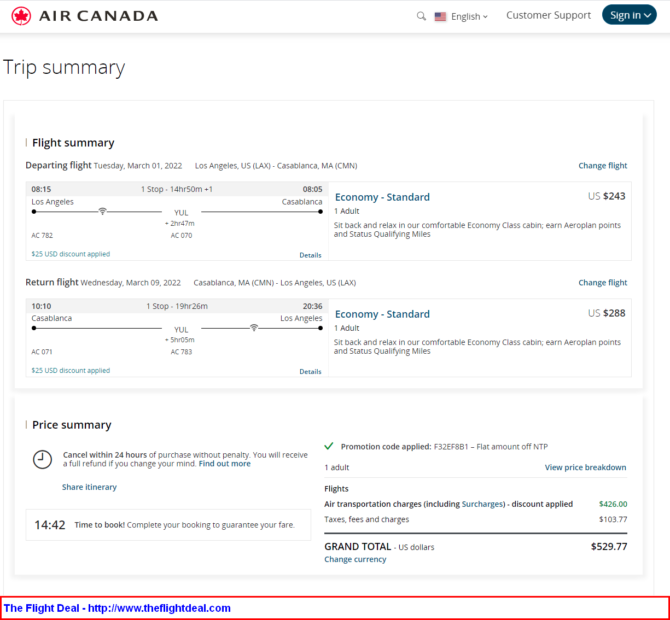
Task: Click the US flag language icon
Action: click(x=440, y=17)
